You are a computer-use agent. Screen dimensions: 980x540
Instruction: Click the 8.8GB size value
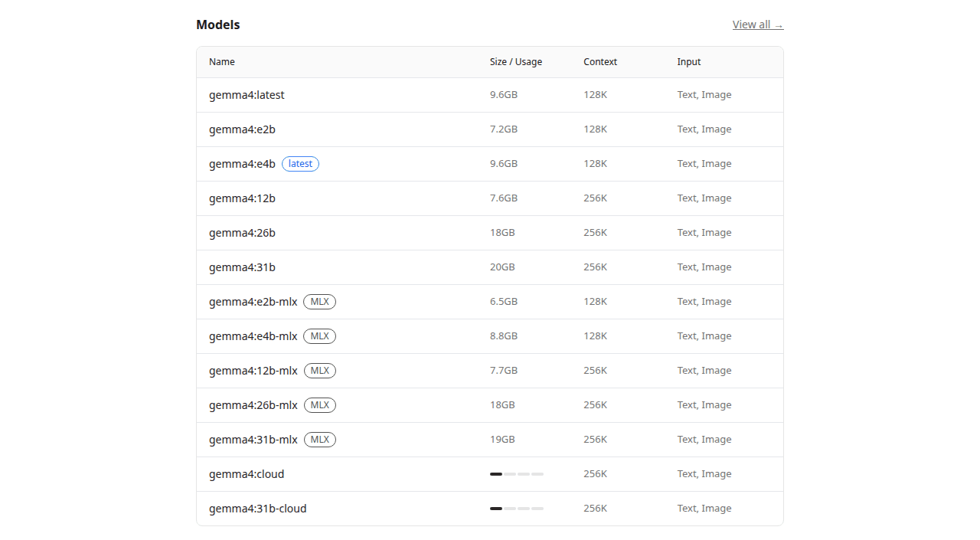coord(504,336)
